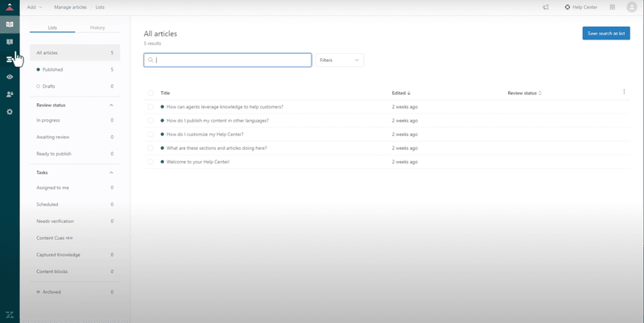Collapse the Tasks section
The image size is (644, 323).
[x=111, y=172]
